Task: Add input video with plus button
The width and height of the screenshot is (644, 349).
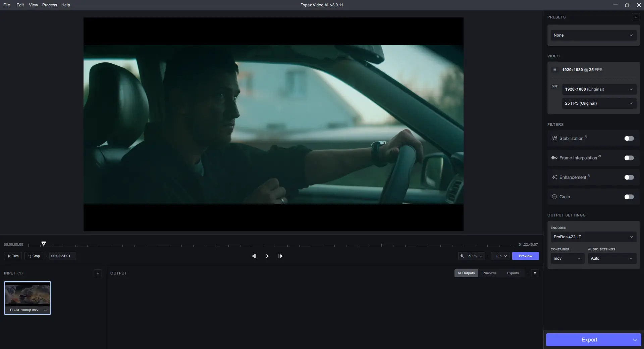Action: 98,273
